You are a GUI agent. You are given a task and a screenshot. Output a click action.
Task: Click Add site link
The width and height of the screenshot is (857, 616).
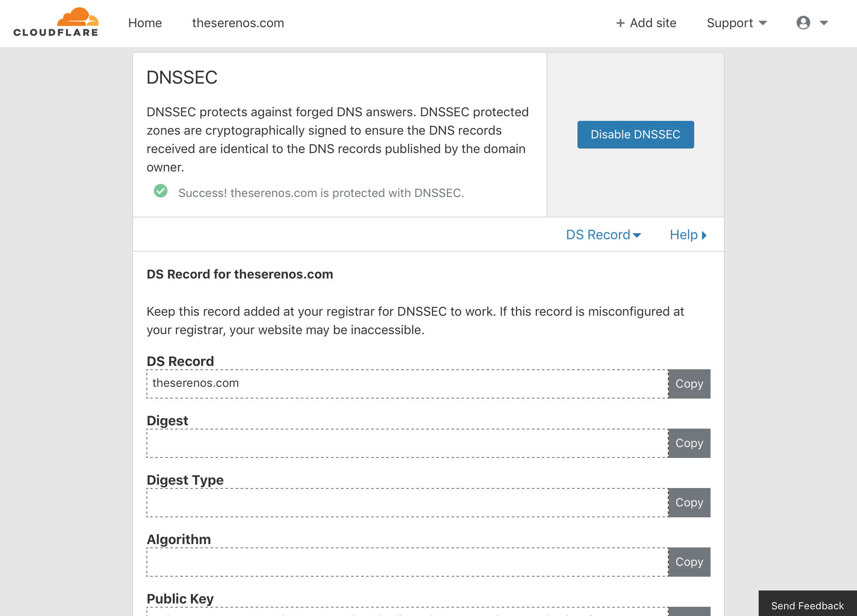click(647, 23)
